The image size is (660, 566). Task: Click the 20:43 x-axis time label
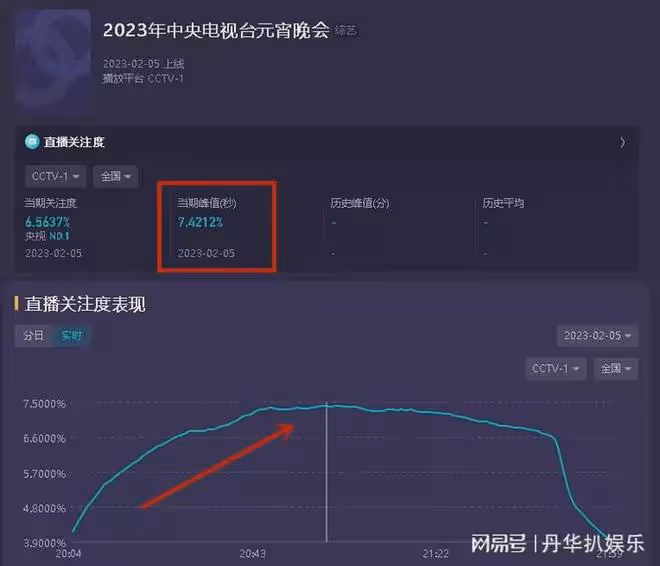click(x=253, y=554)
